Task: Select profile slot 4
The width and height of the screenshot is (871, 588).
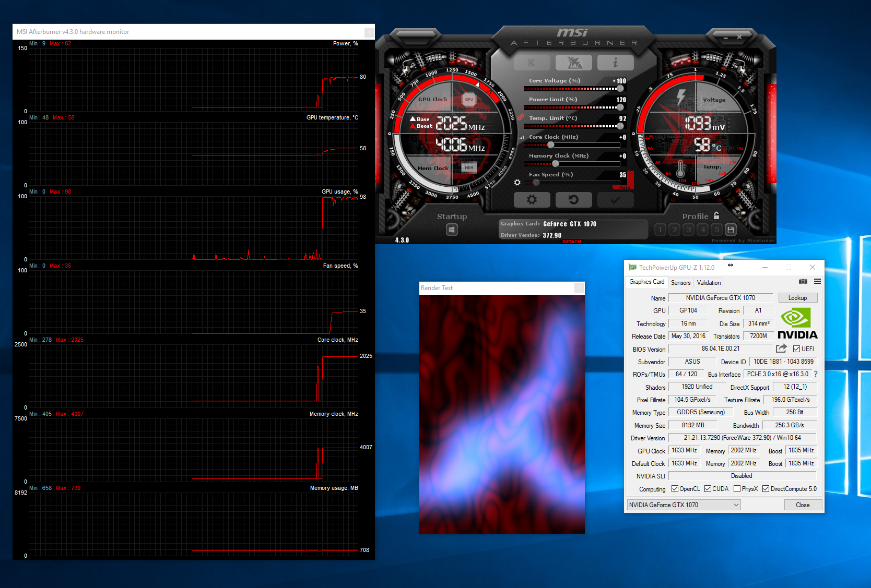Action: pos(703,230)
